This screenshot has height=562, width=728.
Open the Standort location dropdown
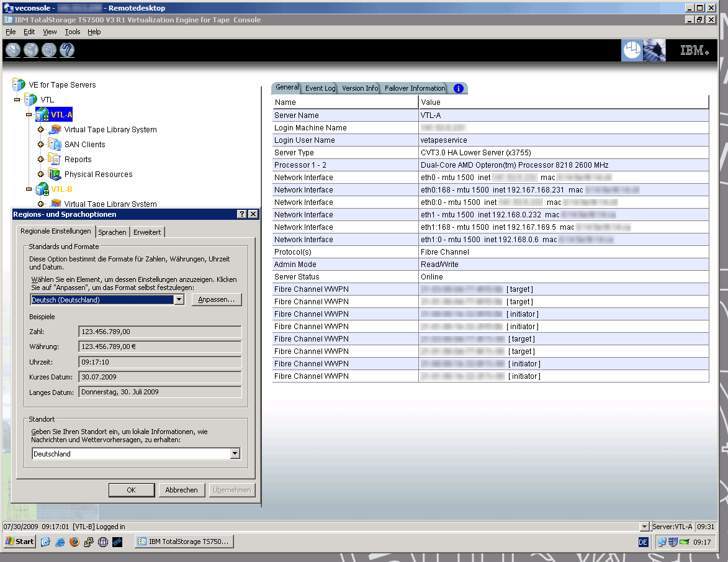pyautogui.click(x=235, y=453)
